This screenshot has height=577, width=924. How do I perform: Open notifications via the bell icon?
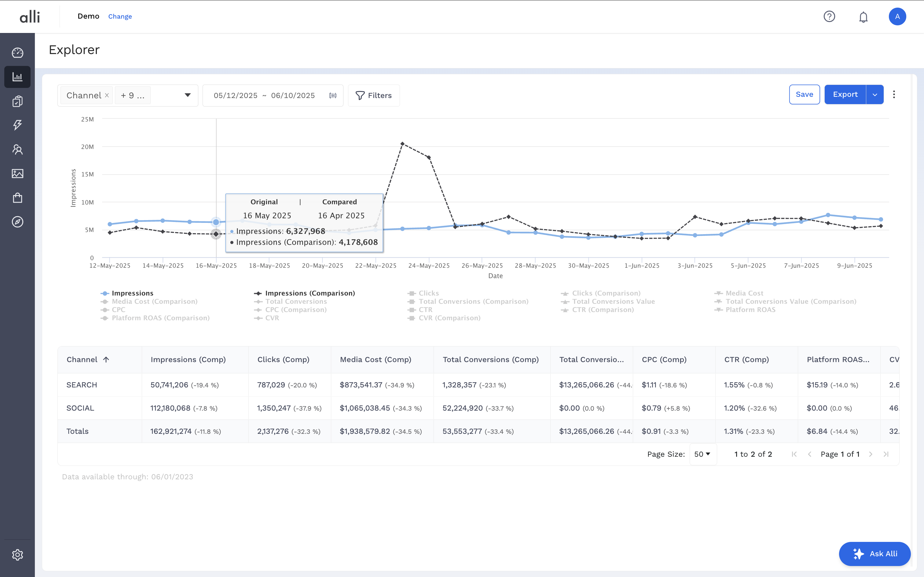click(863, 16)
